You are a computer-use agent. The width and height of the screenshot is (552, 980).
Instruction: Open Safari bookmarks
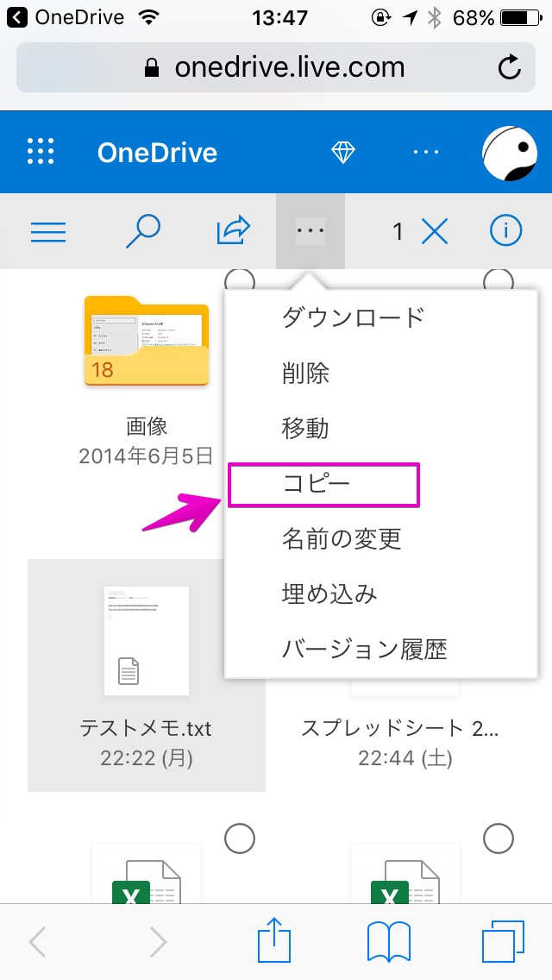389,942
